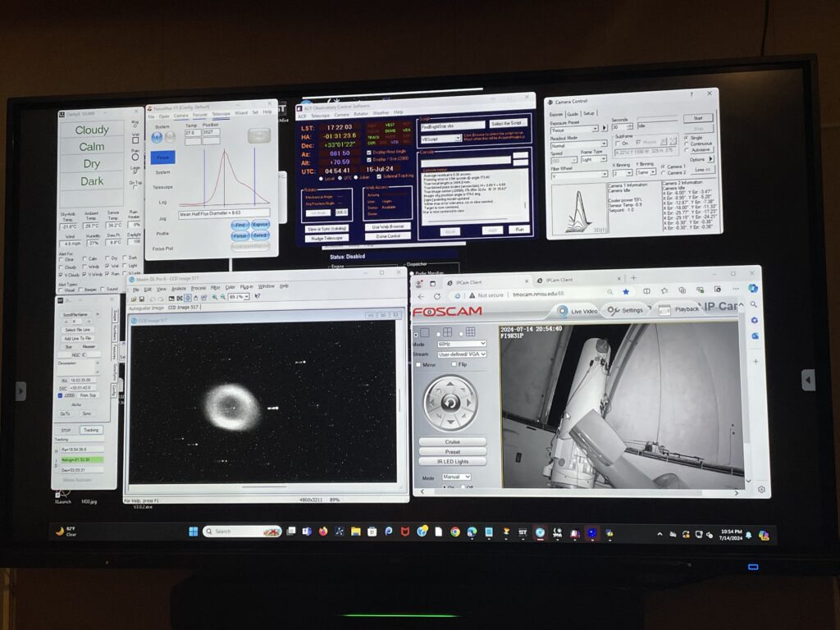This screenshot has height=630, width=840.
Task: Open the 60Hz Mode dropdown in Foscam
Action: [x=462, y=344]
